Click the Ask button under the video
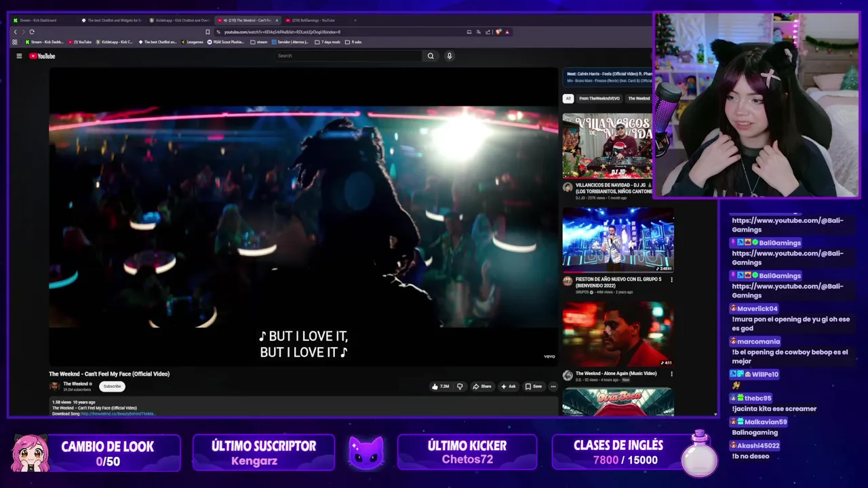 click(508, 386)
